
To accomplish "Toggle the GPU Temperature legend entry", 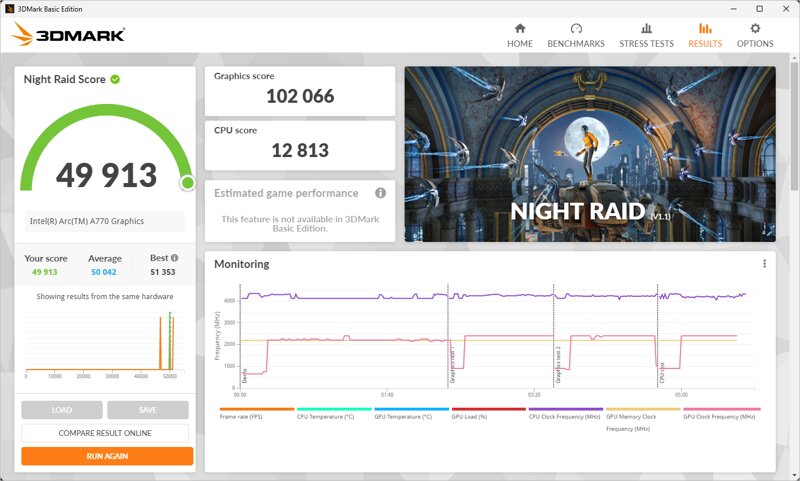I will (411, 413).
